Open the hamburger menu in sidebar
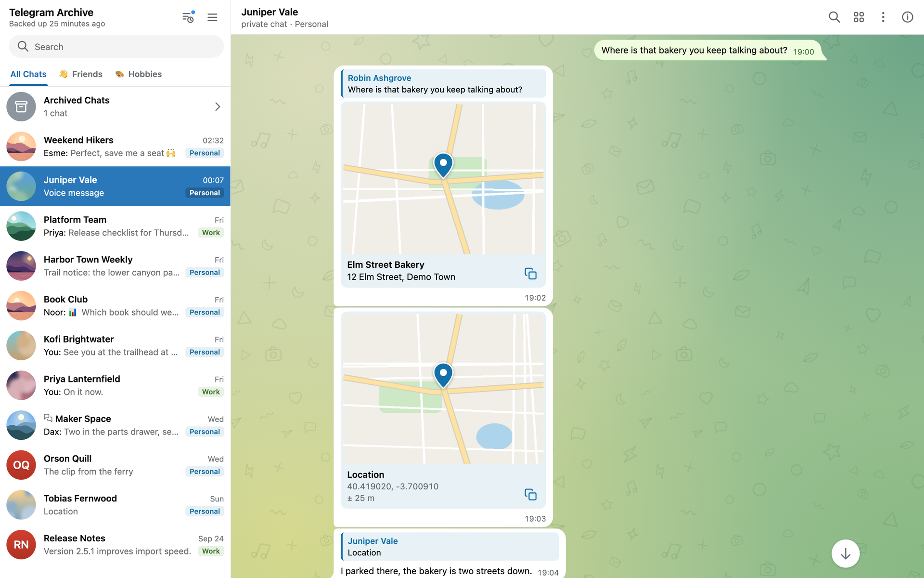Screen dimensions: 924x578 (x=212, y=17)
